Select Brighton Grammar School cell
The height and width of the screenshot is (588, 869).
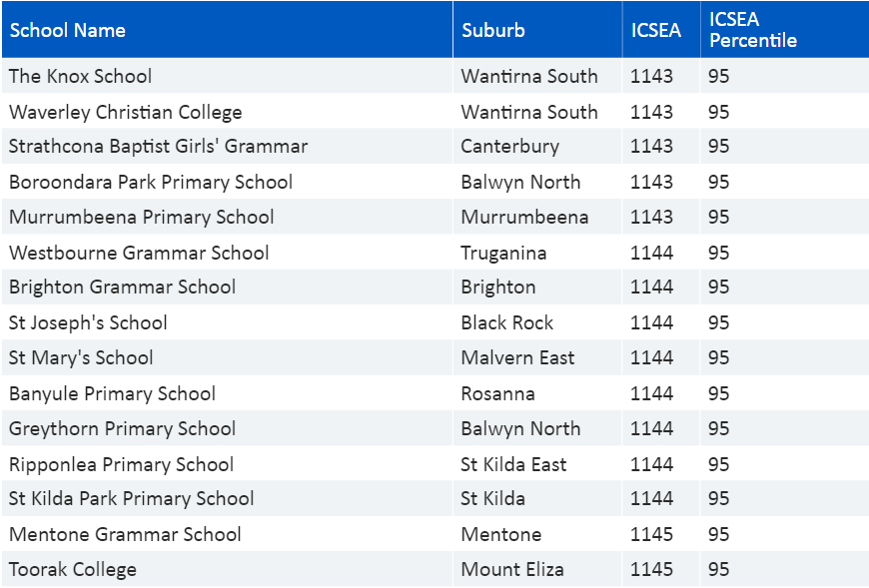tap(227, 287)
